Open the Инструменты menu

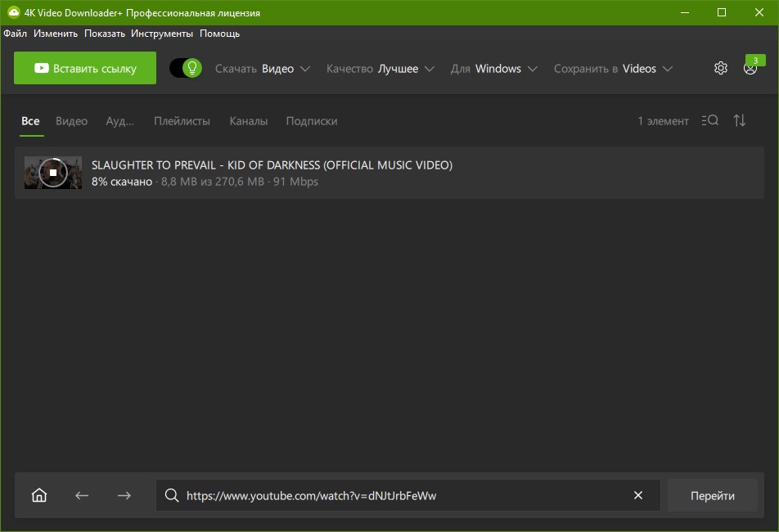click(162, 34)
